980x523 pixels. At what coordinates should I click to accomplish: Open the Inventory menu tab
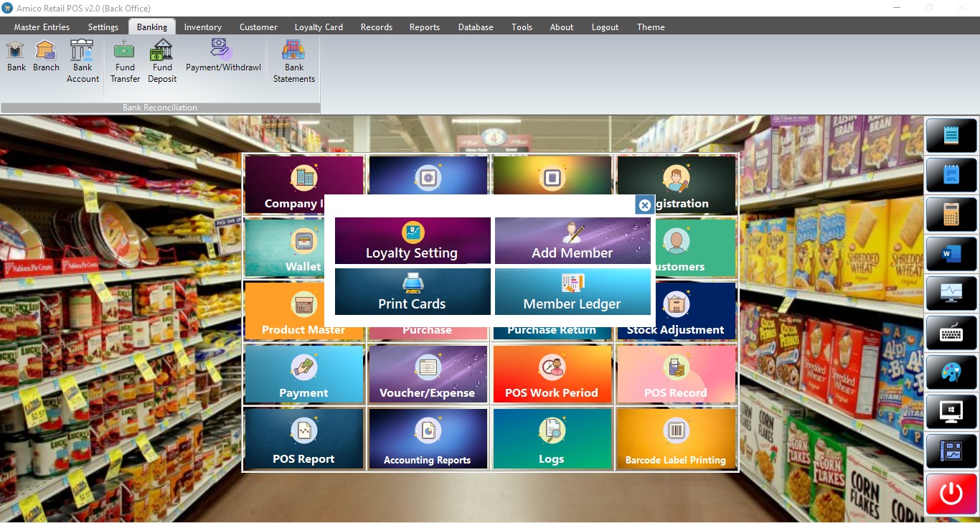pos(202,27)
